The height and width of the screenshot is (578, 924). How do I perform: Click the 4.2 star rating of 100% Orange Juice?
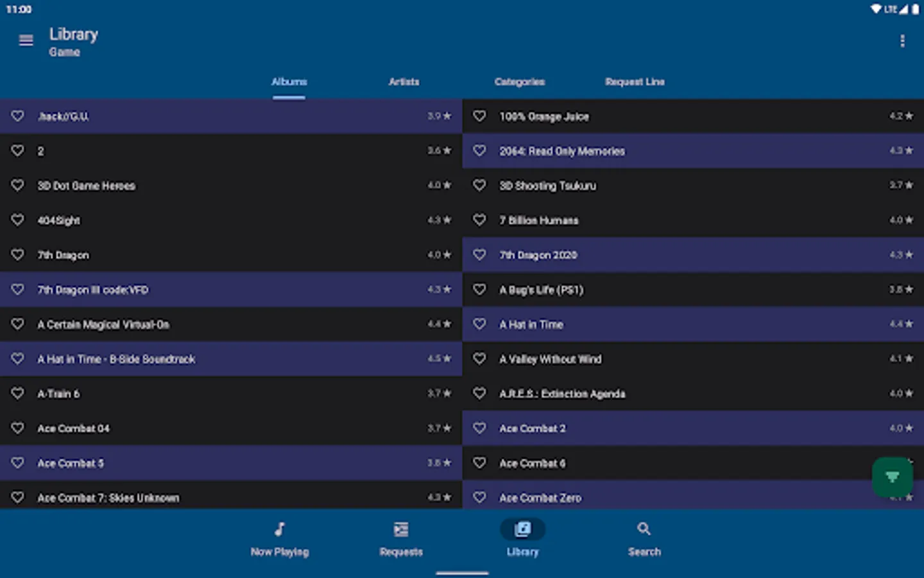tap(901, 116)
